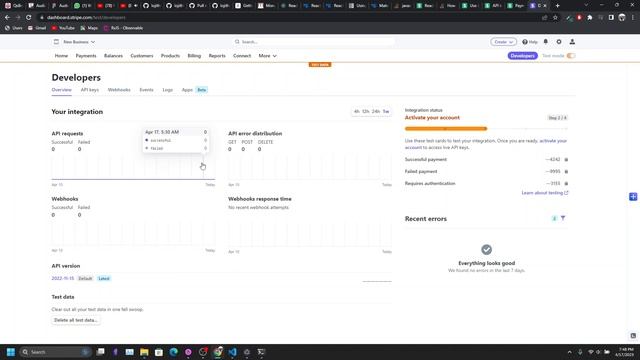Click the blue plus widget on right edge
The image size is (640, 360).
click(x=633, y=197)
